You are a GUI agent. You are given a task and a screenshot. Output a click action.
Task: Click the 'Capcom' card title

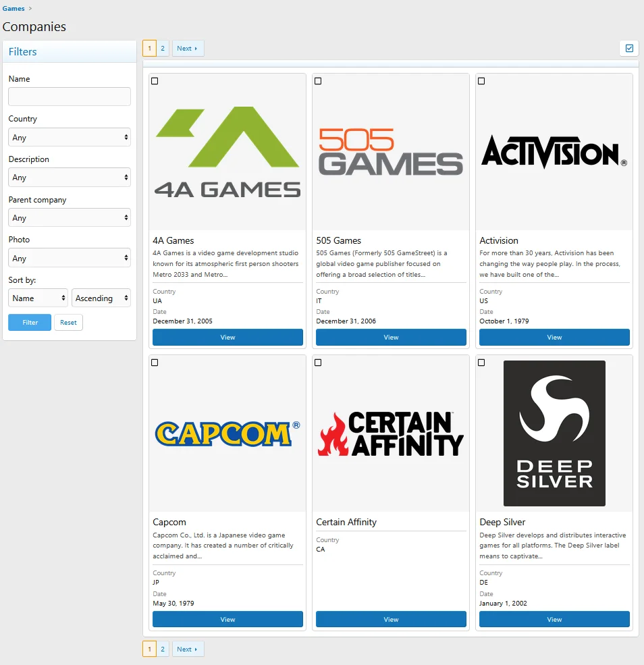[169, 522]
